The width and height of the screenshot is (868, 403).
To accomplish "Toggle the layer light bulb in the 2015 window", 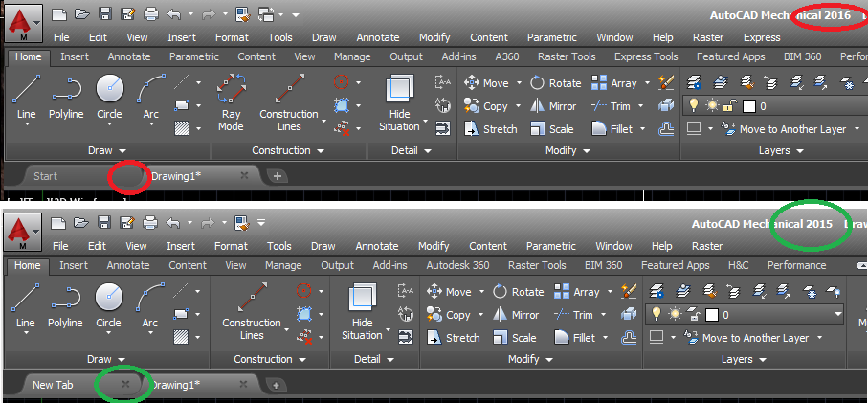I will [657, 314].
